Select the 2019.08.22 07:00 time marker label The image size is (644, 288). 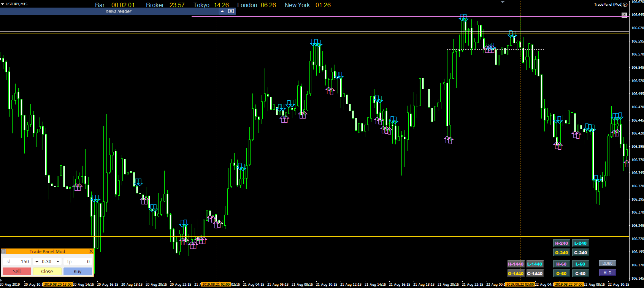coord(568,284)
